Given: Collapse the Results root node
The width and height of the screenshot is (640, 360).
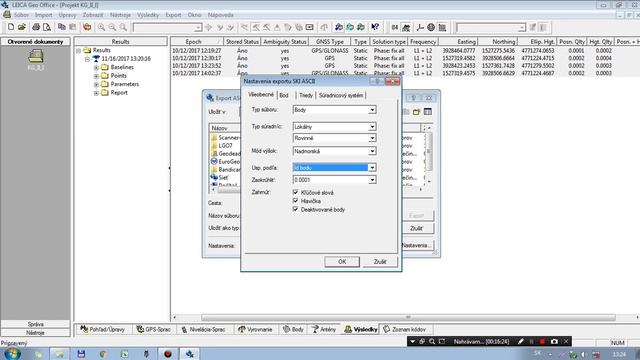Looking at the screenshot, I should coord(78,51).
